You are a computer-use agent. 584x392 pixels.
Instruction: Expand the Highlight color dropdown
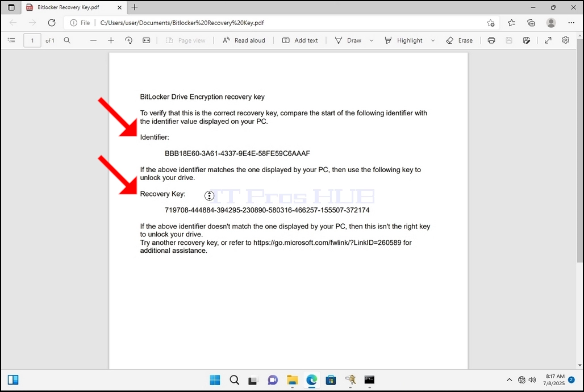[433, 40]
